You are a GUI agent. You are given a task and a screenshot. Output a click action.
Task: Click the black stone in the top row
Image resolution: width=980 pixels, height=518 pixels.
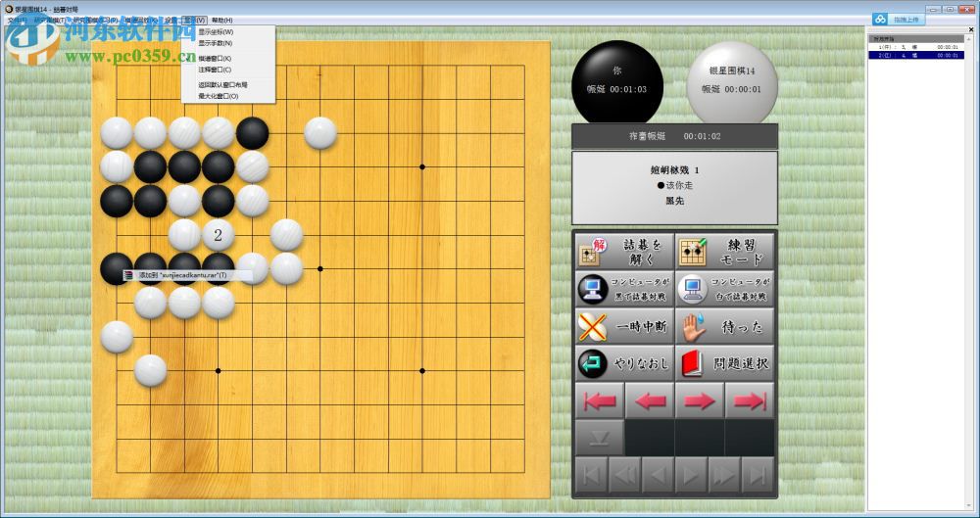coord(253,133)
